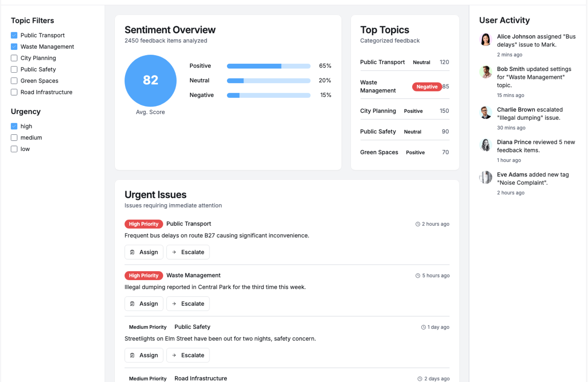Click Bob Smith's avatar in User Activity
The width and height of the screenshot is (588, 382).
485,72
